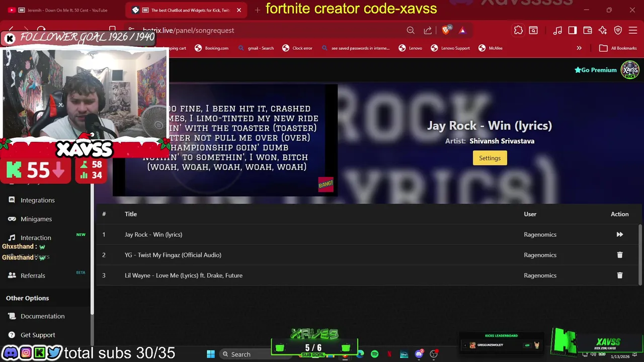Click 'Ragenomics' in the YG row
The image size is (644, 362).
pyautogui.click(x=540, y=255)
